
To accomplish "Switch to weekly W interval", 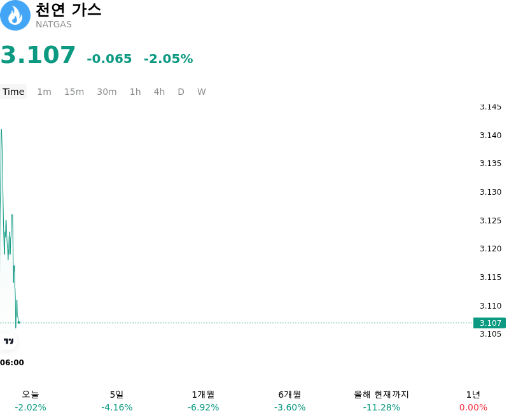I will click(202, 92).
